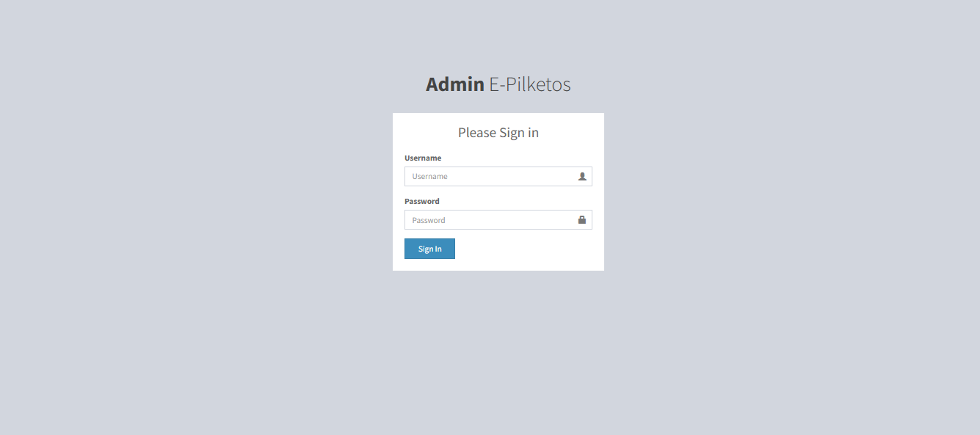The image size is (980, 435).
Task: Focus the Username text field
Action: pyautogui.click(x=498, y=176)
